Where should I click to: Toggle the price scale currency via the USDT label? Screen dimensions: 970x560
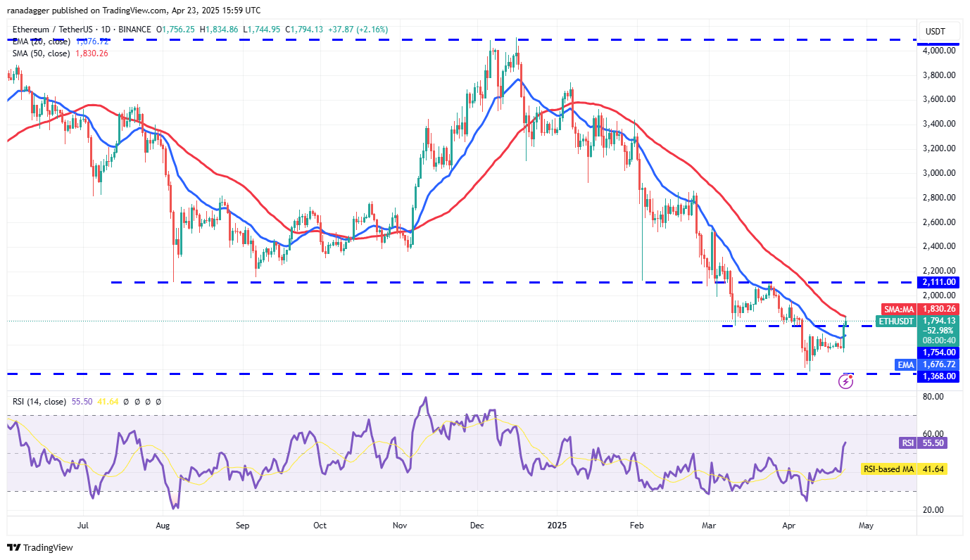coord(940,31)
